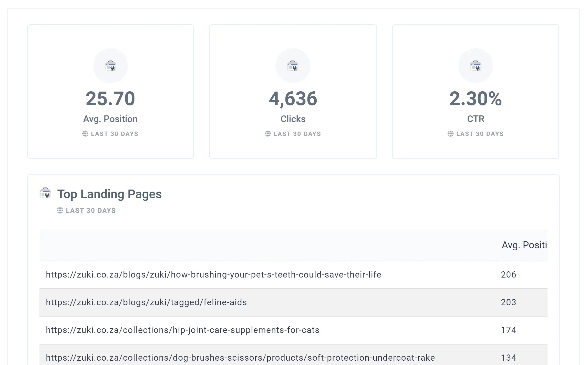Click the globe icon under Avg. Position
This screenshot has width=588, height=365.
point(85,134)
